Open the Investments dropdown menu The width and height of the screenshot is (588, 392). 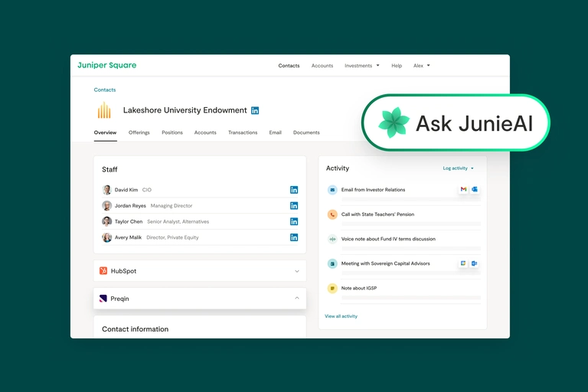point(362,66)
